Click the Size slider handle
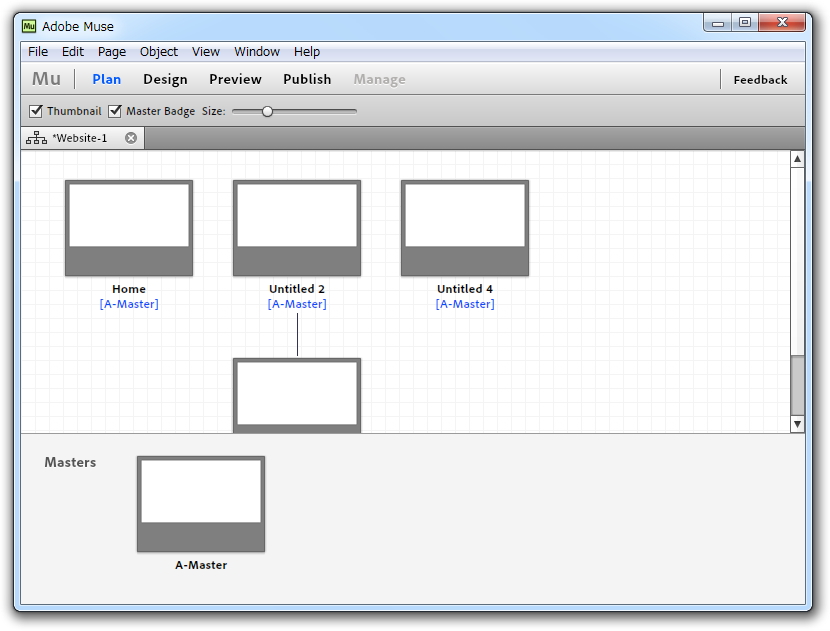The height and width of the screenshot is (631, 830). [x=267, y=111]
